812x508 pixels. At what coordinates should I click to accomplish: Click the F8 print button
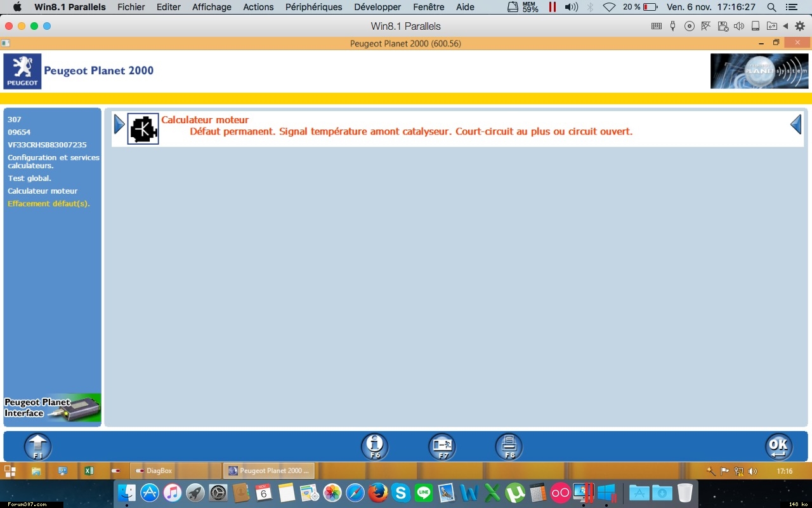(x=509, y=446)
